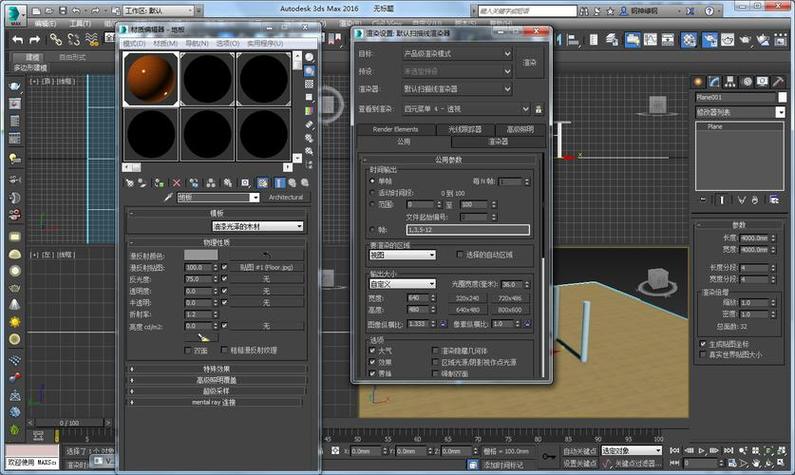Open the 渲染器 renderer dropdown
The width and height of the screenshot is (795, 475).
point(456,89)
